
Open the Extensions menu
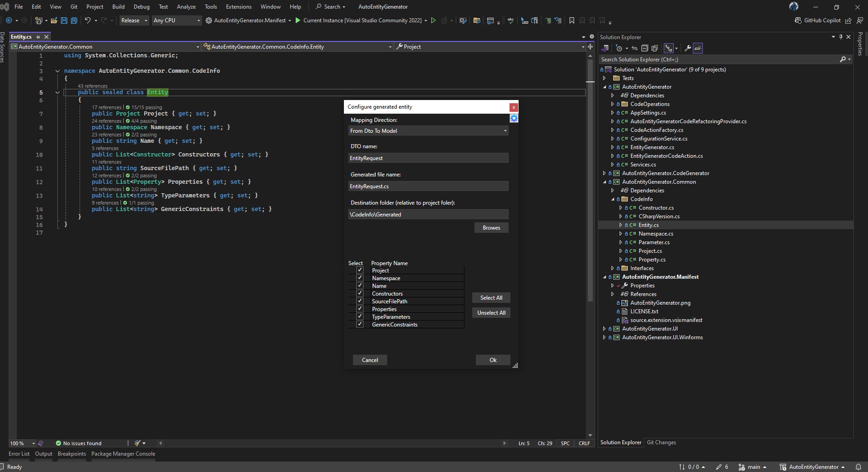(239, 7)
